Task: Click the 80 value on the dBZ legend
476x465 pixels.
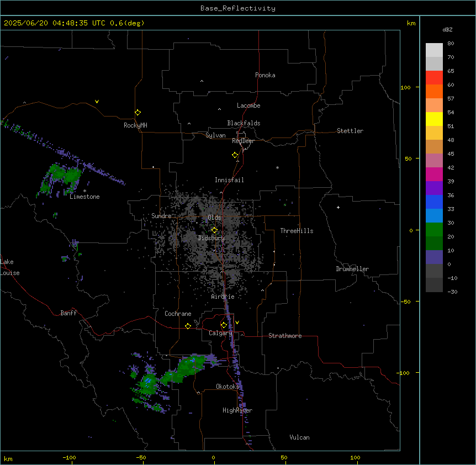Action: 451,44
